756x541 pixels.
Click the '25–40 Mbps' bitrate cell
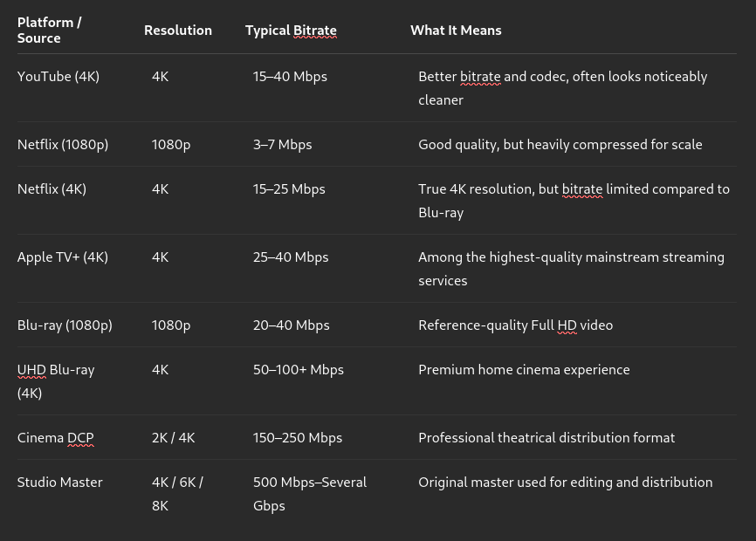tap(291, 257)
